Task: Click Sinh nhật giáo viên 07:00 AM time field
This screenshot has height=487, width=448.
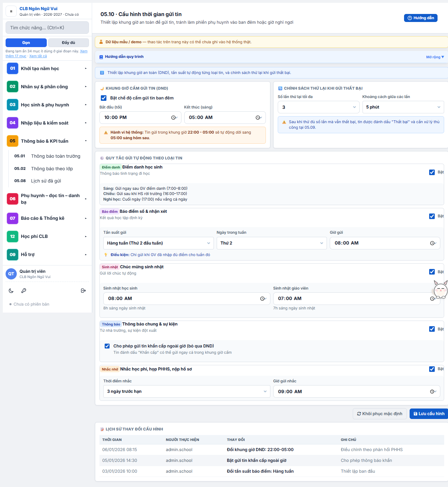Action: [x=357, y=299]
